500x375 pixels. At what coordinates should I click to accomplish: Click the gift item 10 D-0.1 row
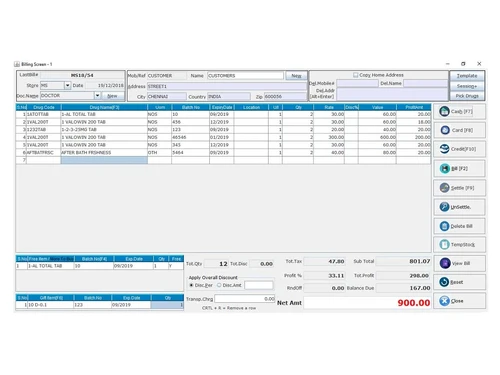pyautogui.click(x=100, y=305)
